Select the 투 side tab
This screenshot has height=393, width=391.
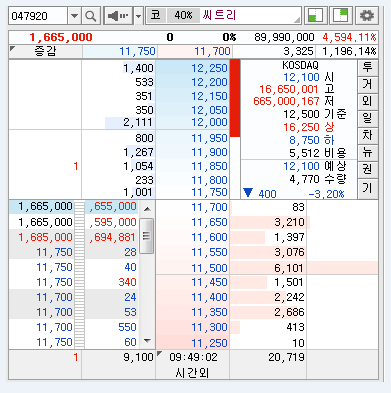point(367,67)
